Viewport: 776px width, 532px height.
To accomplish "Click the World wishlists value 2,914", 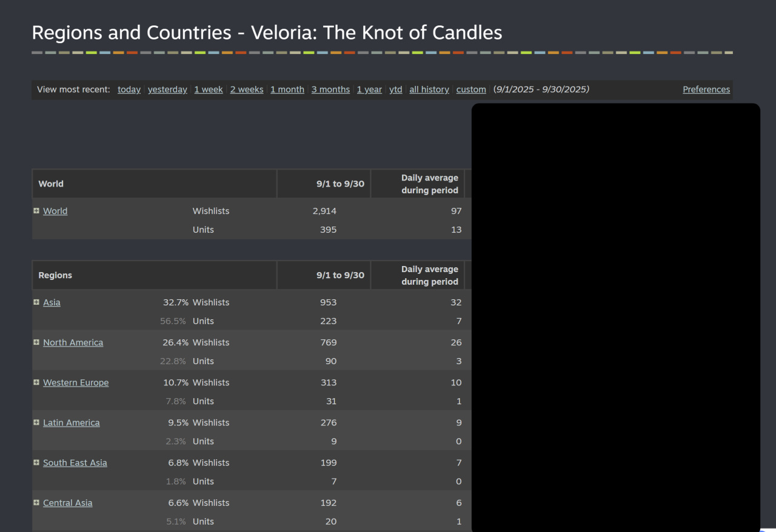I will pyautogui.click(x=324, y=211).
